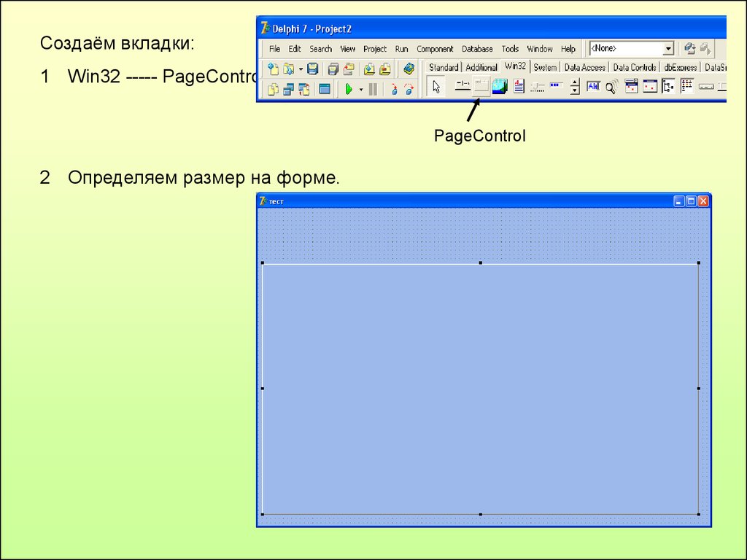Open the Run menu
747x560 pixels.
tap(402, 49)
